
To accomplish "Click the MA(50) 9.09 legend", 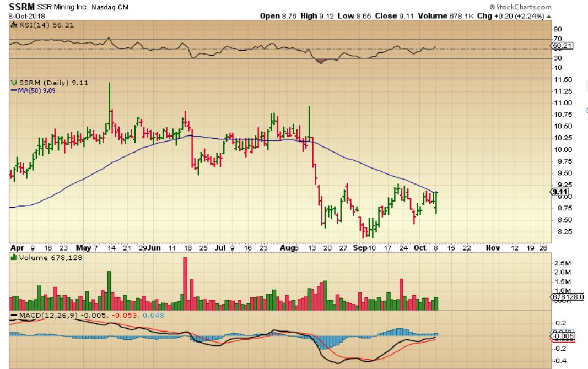I will click(x=37, y=91).
